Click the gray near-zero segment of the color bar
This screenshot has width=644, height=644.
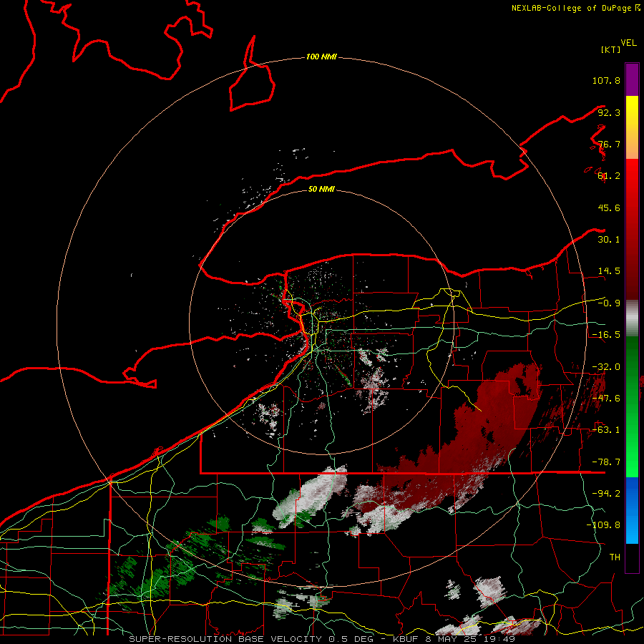[632, 318]
